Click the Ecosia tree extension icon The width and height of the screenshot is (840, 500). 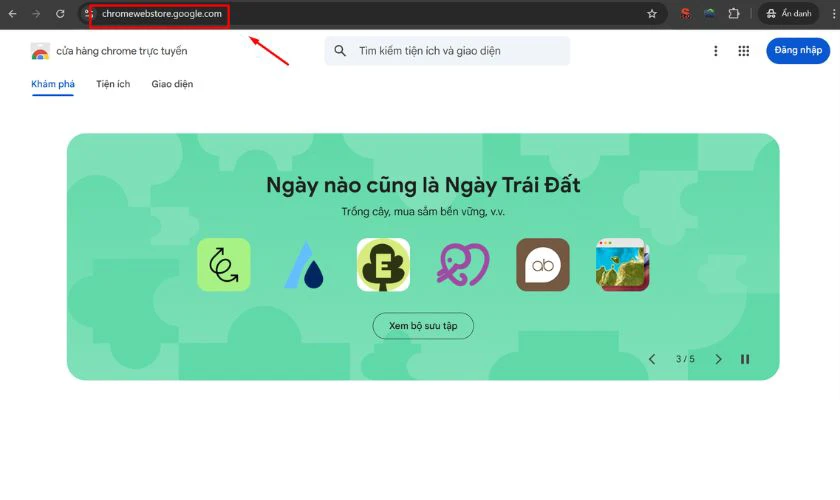point(383,265)
